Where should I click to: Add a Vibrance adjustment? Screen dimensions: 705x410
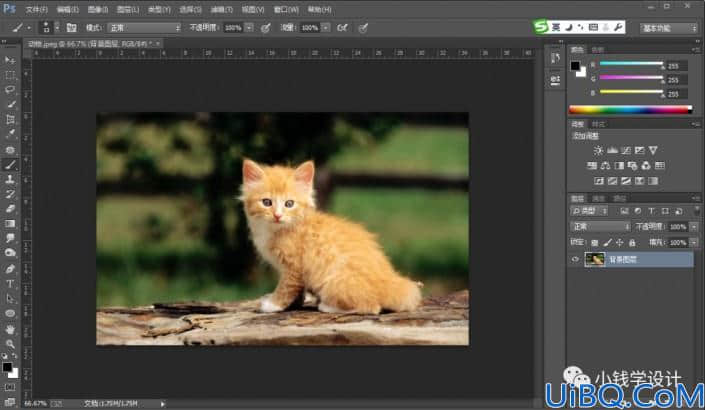tap(653, 150)
